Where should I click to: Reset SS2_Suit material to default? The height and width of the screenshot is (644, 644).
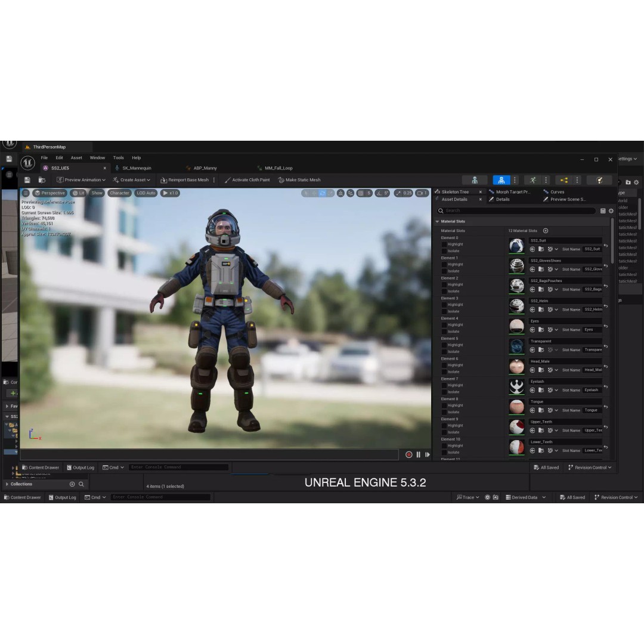coord(606,246)
